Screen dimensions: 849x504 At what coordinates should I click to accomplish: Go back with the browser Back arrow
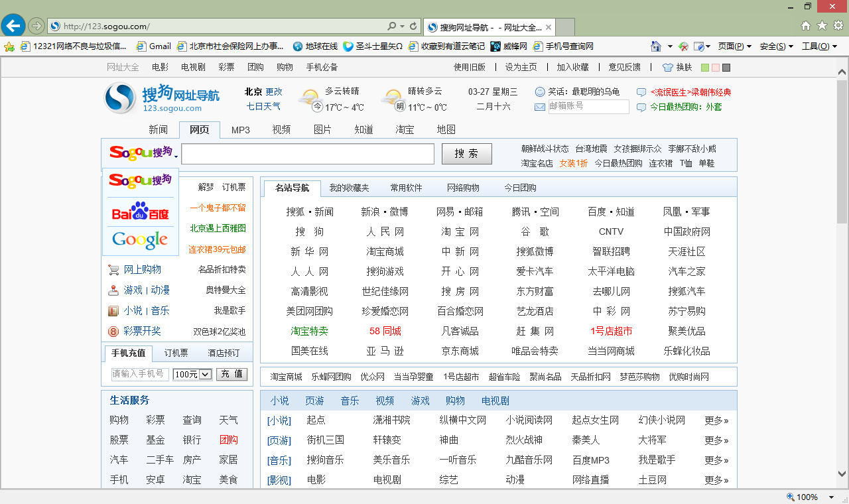(13, 26)
